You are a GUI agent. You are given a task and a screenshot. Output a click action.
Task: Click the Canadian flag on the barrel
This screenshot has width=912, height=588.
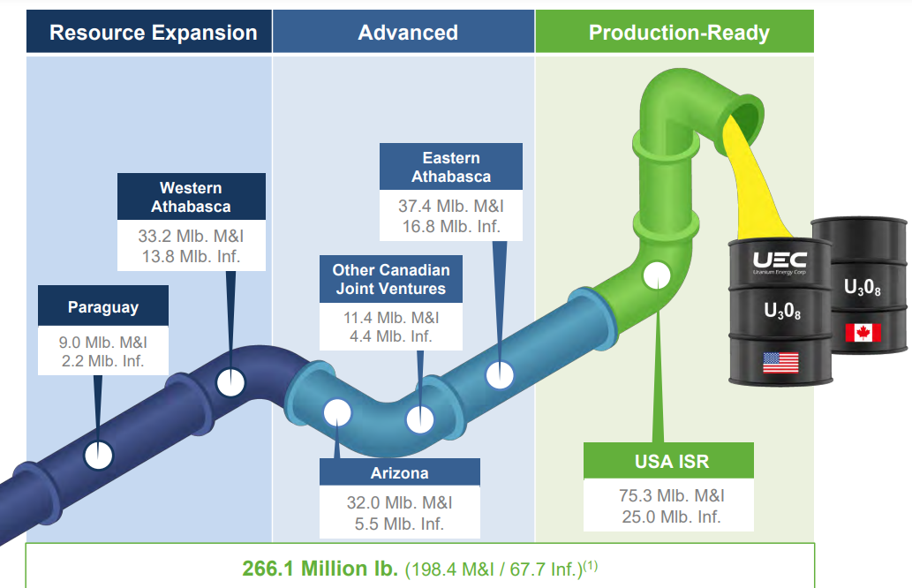point(863,333)
